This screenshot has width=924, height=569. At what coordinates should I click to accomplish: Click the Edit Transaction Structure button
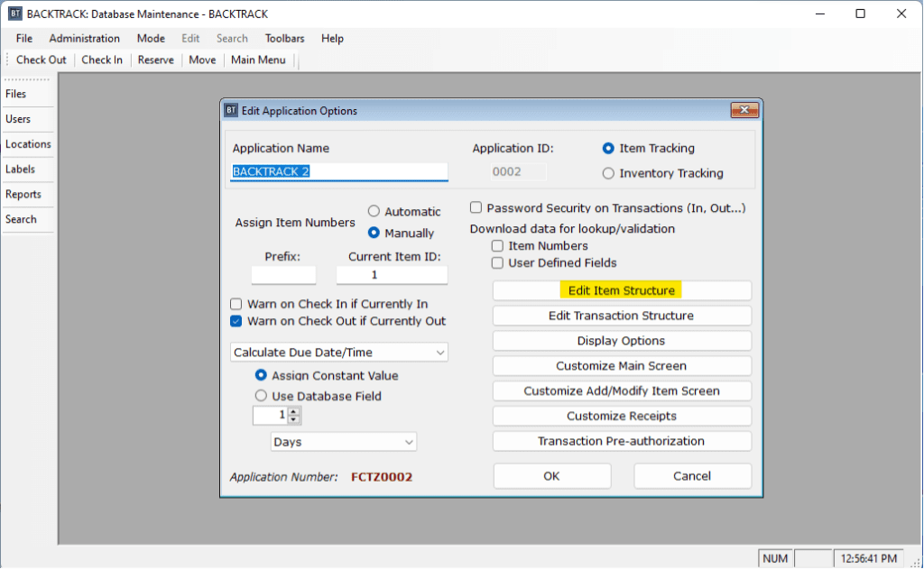tap(621, 315)
